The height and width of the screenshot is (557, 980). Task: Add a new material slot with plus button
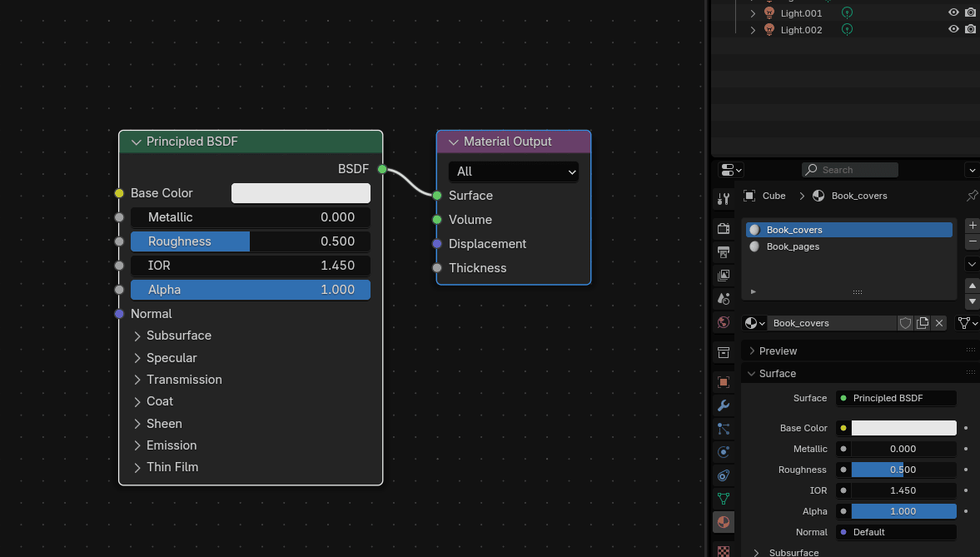[x=972, y=226]
